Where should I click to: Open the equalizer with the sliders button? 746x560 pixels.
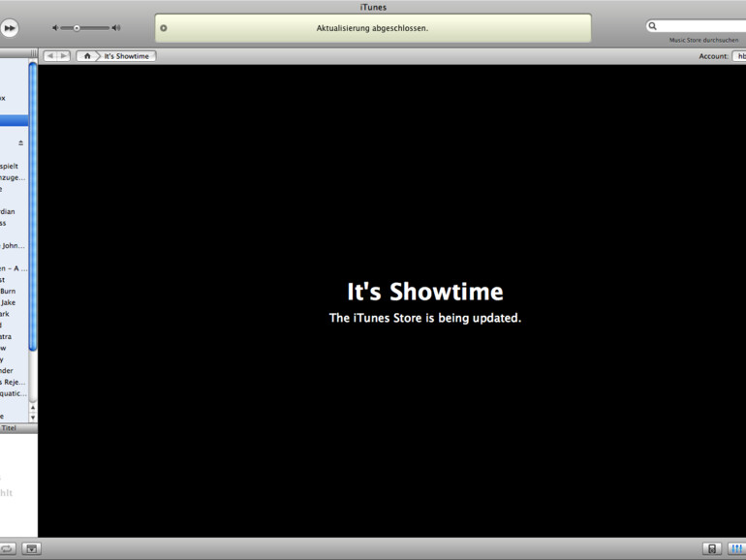click(x=736, y=548)
